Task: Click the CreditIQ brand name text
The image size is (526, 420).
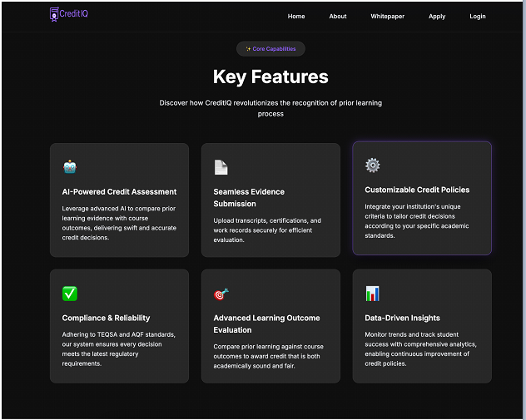Action: [x=77, y=14]
